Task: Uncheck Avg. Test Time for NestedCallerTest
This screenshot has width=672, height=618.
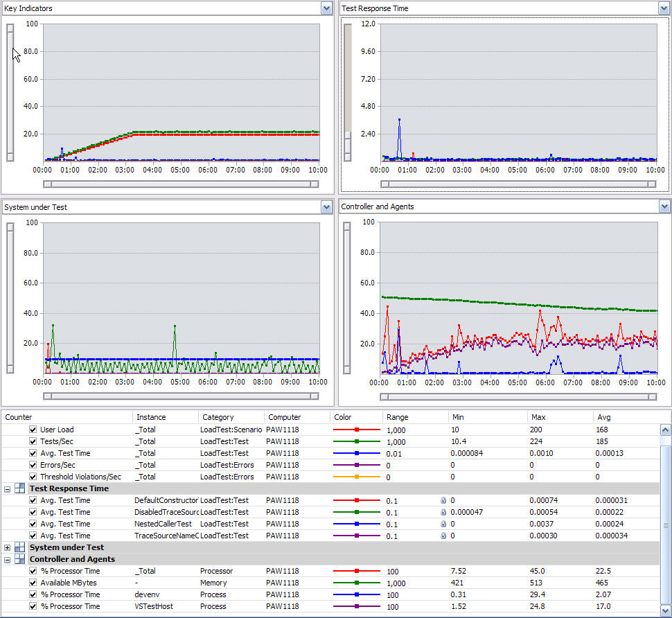Action: pos(33,524)
